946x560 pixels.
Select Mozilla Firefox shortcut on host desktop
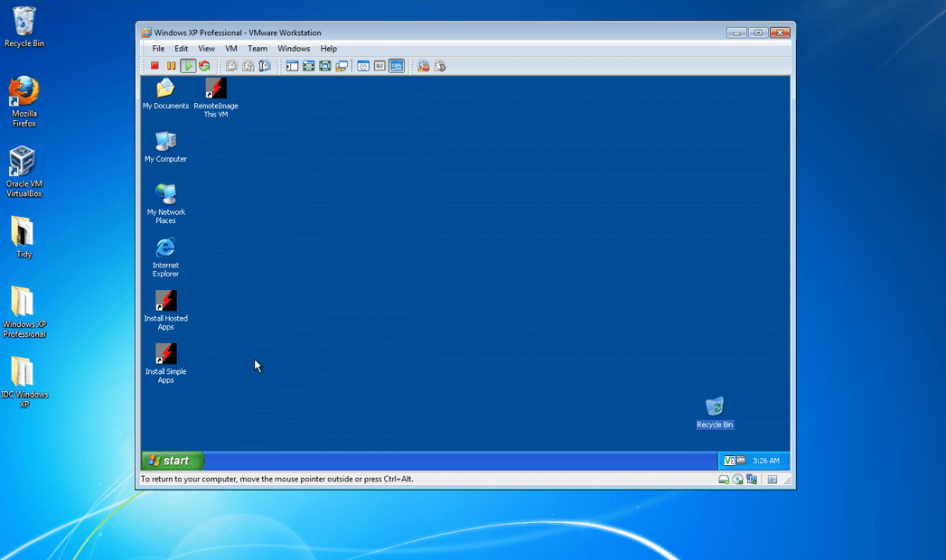click(x=24, y=101)
